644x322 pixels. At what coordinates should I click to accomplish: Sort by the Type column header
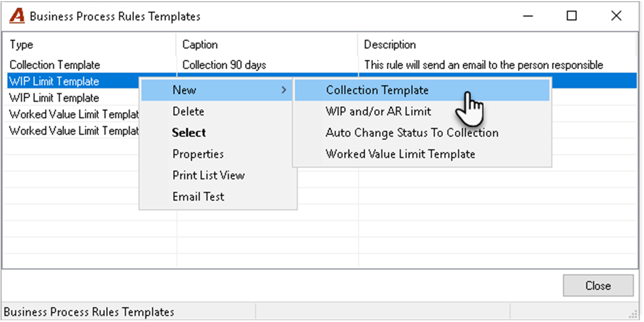click(89, 44)
